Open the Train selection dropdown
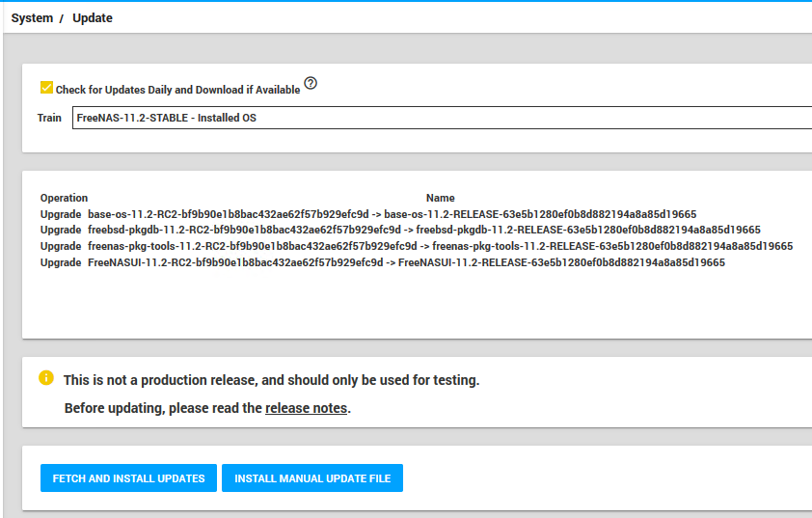 click(442, 118)
